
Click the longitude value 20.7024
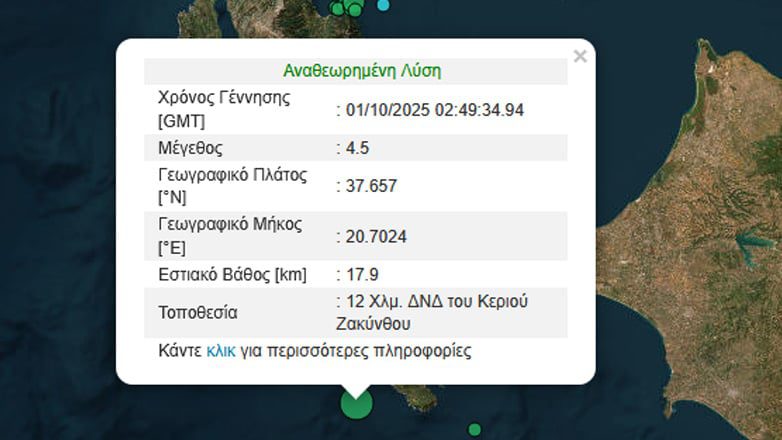pos(374,236)
